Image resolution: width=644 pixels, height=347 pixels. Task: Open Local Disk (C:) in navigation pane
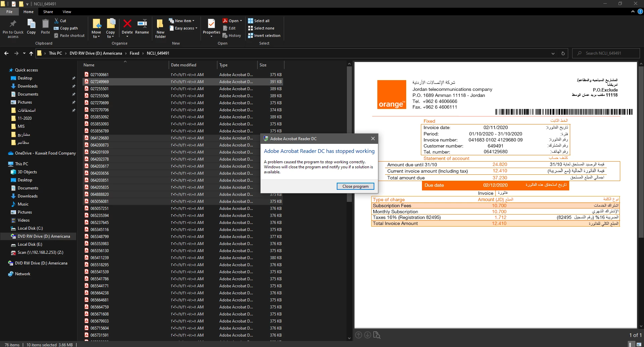[x=30, y=228]
